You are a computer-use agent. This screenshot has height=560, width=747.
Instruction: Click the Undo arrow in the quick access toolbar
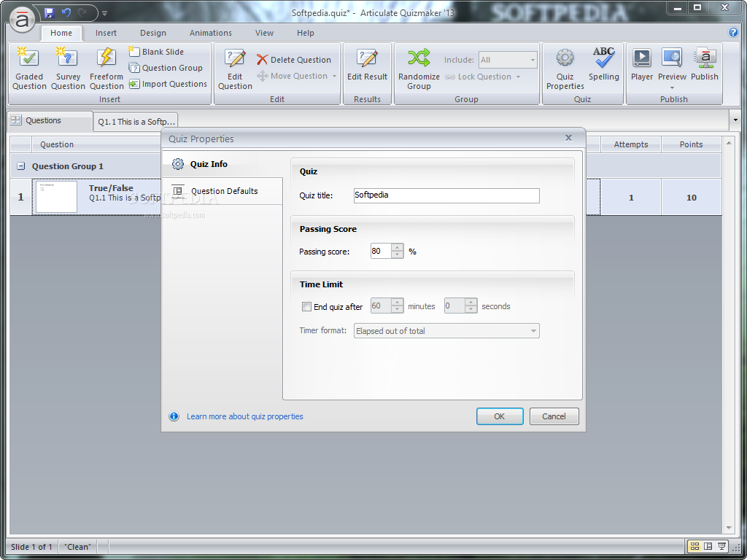(66, 13)
